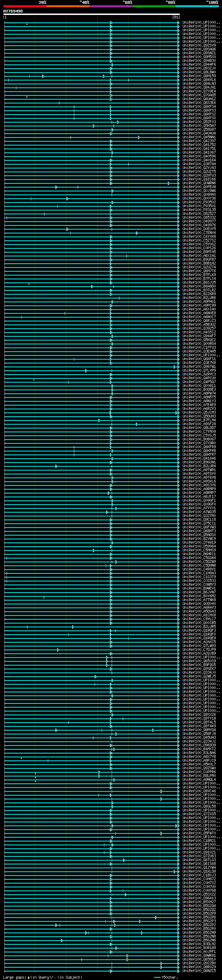Select label UniRef100_Q96TW1
The image size is (222, 980).
coord(199,367)
